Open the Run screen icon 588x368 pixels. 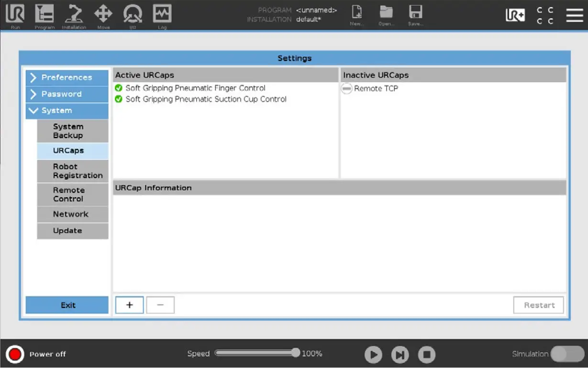click(15, 15)
